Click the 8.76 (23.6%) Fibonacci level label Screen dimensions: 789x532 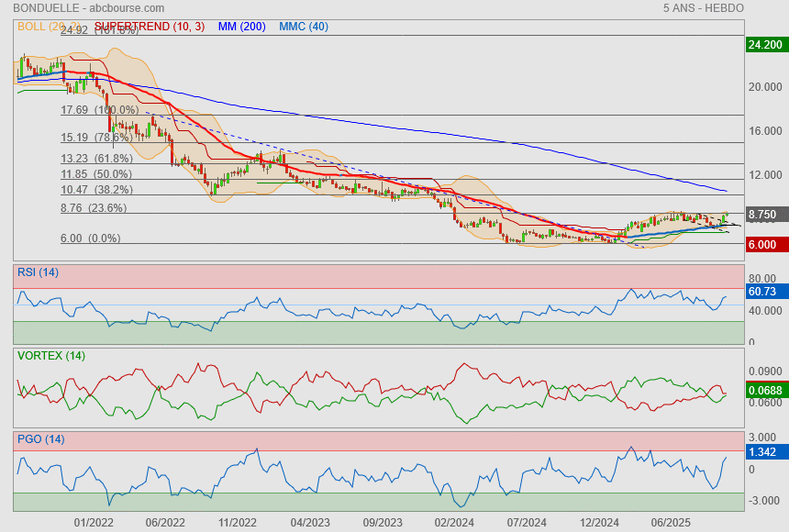point(94,208)
